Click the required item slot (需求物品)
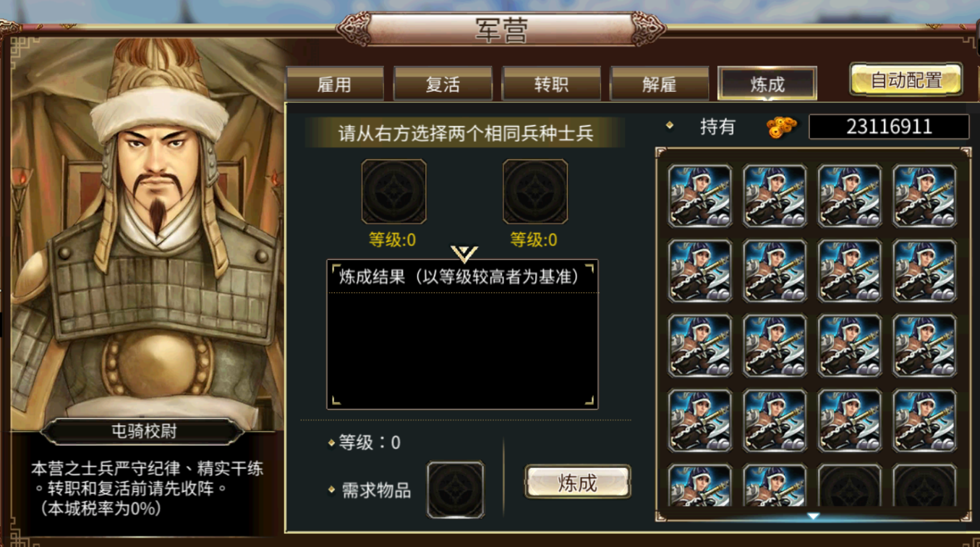 [x=456, y=490]
